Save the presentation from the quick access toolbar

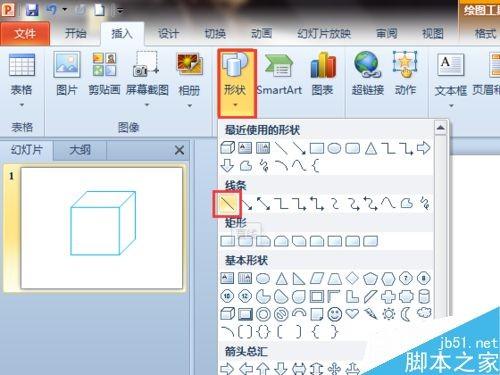(x=32, y=10)
